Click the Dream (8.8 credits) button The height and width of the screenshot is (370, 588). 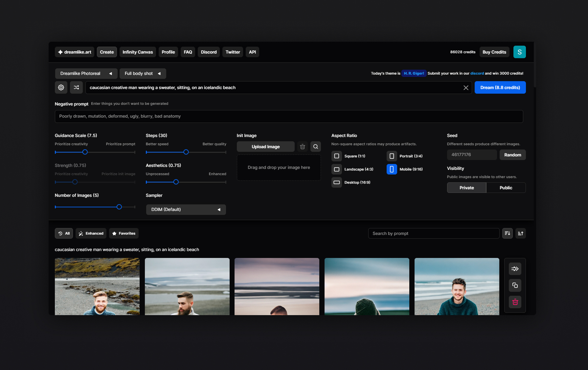click(x=500, y=87)
